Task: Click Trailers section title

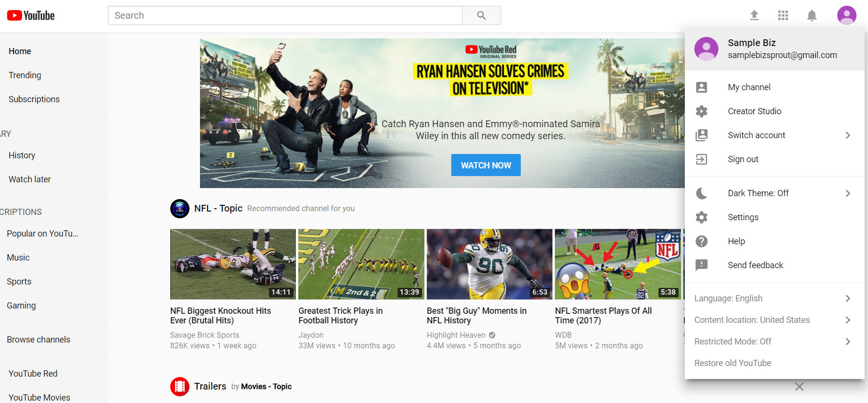Action: (210, 386)
